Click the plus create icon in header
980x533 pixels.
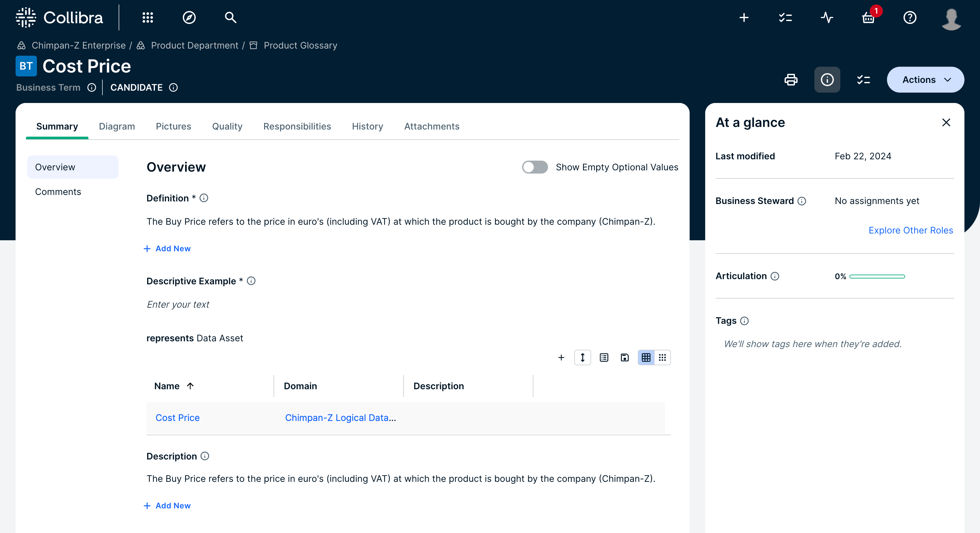tap(744, 17)
